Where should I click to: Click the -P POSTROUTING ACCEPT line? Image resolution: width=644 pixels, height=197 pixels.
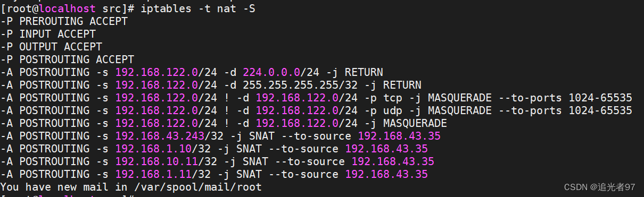click(68, 59)
